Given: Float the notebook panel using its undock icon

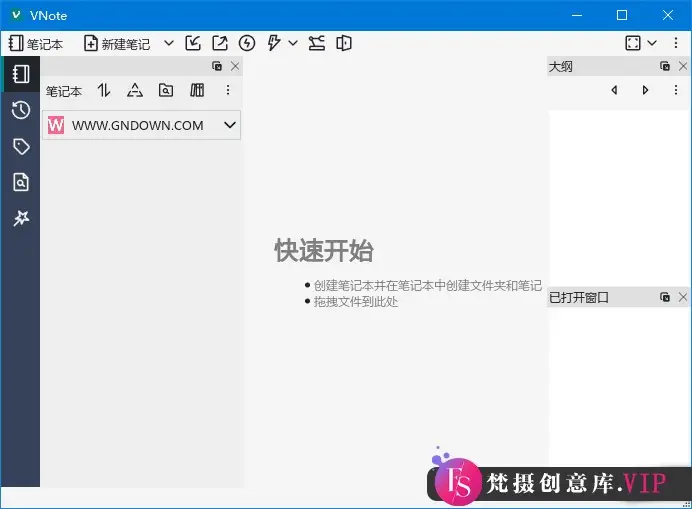Looking at the screenshot, I should [217, 66].
